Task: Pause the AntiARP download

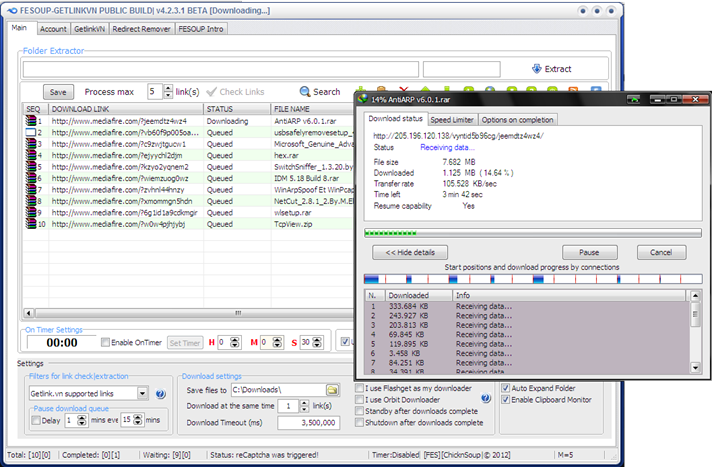Action: coord(589,252)
